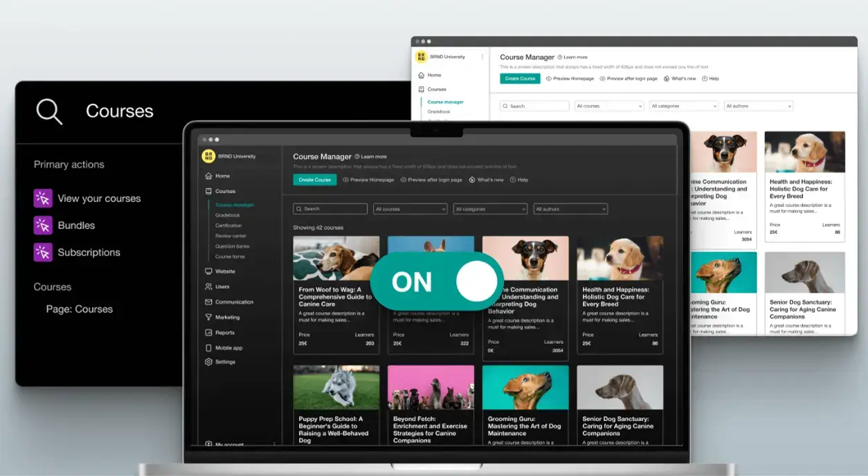Open Home from the sidebar
The height and width of the screenshot is (476, 868).
(x=224, y=176)
